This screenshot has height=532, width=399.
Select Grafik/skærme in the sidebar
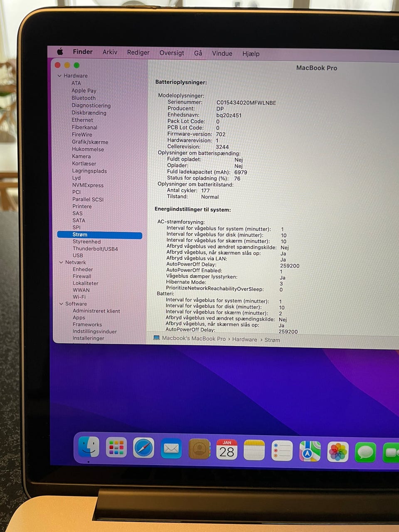tap(90, 142)
